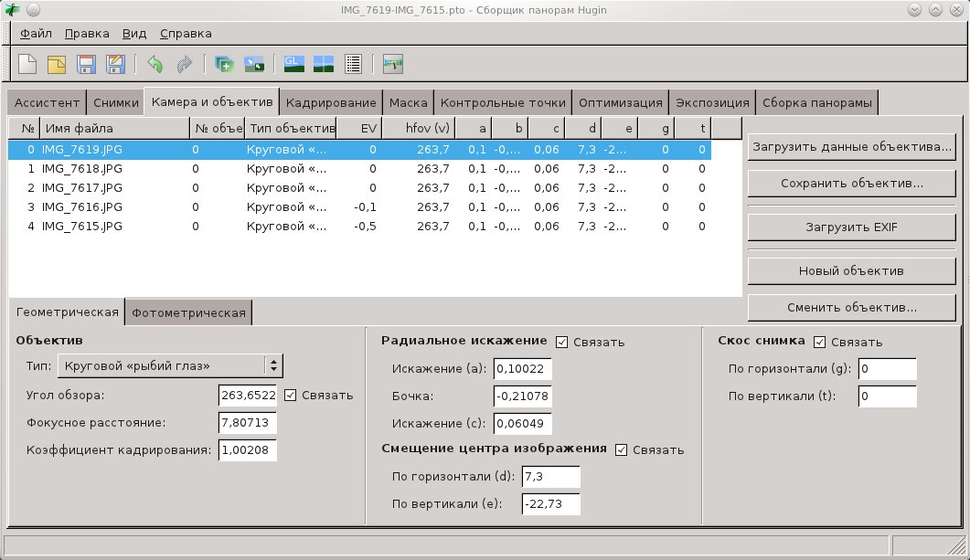Click the Загрузить EXIF button
The height and width of the screenshot is (560, 970).
pyautogui.click(x=852, y=226)
